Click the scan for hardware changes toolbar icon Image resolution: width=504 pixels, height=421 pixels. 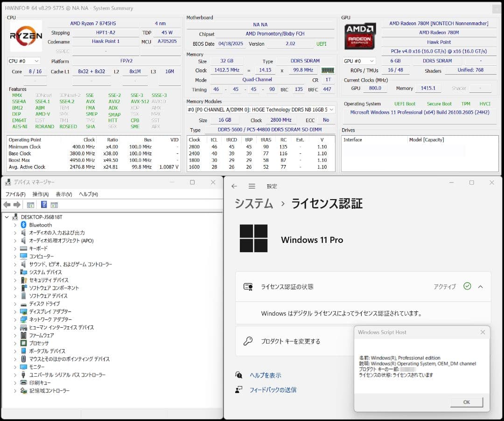tap(54, 205)
